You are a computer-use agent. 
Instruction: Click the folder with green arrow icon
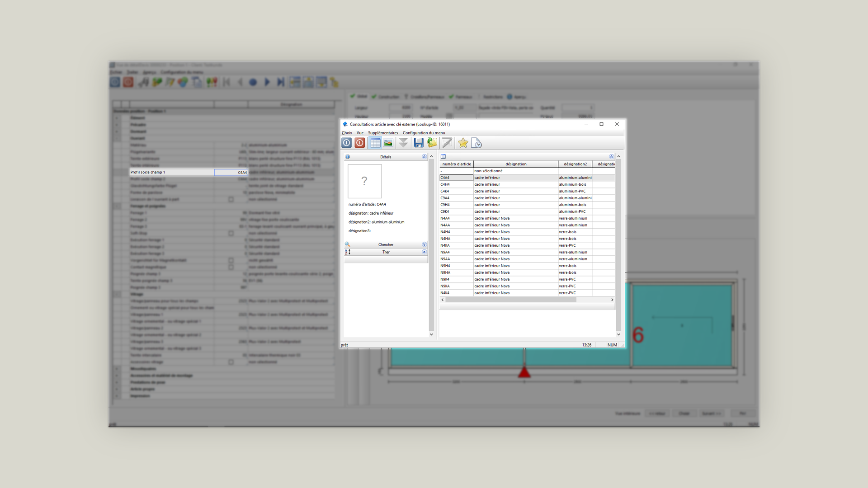click(432, 143)
